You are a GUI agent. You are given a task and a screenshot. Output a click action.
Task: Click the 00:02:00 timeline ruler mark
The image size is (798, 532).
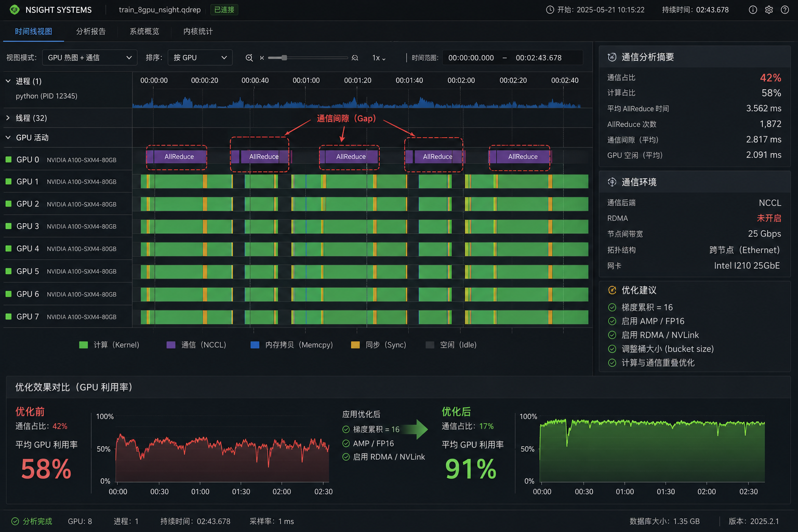click(461, 81)
